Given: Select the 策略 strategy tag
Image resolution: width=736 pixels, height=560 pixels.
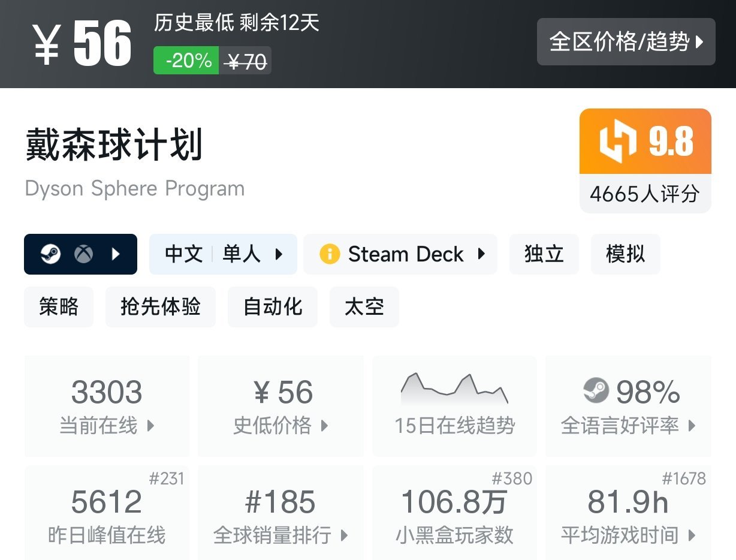Looking at the screenshot, I should pyautogui.click(x=58, y=307).
